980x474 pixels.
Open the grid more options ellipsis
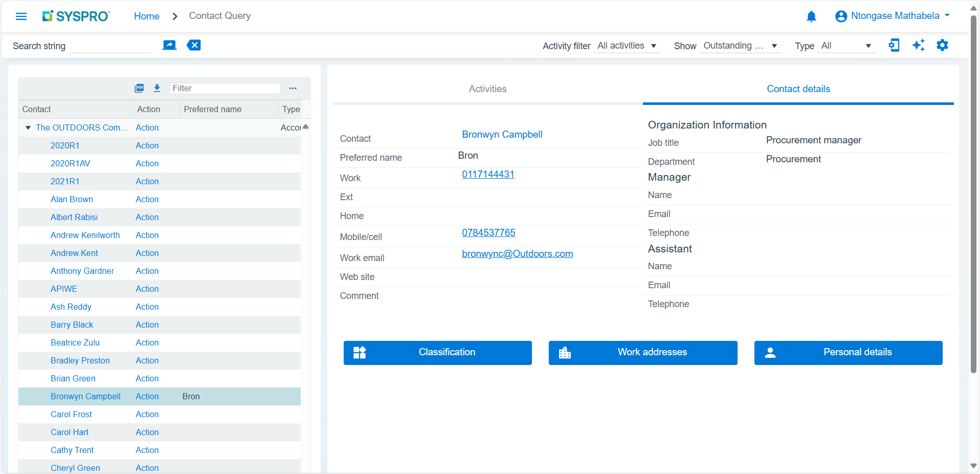tap(293, 88)
